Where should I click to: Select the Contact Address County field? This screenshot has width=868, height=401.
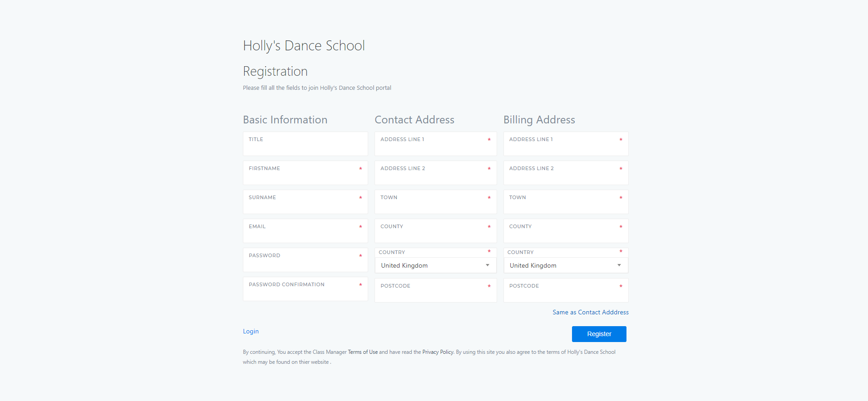tap(436, 231)
